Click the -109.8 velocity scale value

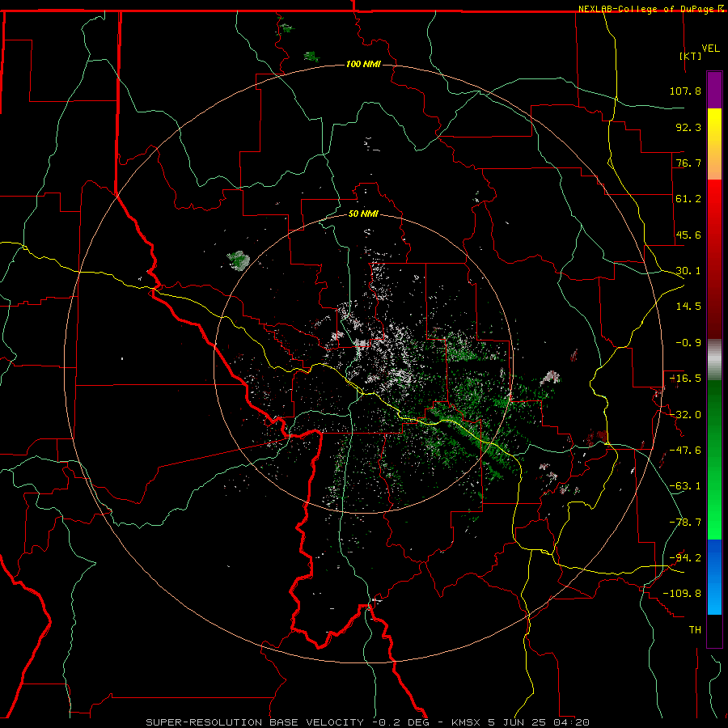(682, 594)
